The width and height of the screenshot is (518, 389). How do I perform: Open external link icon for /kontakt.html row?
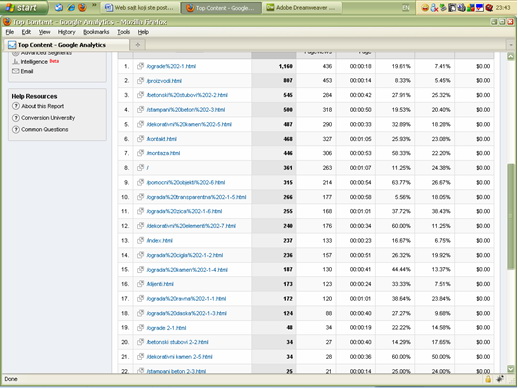click(x=140, y=139)
